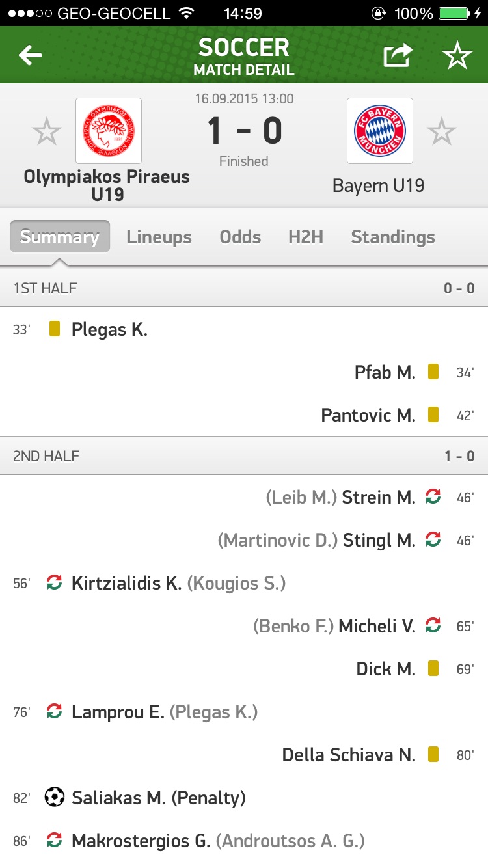
Task: Open the share icon in header
Action: [x=398, y=56]
